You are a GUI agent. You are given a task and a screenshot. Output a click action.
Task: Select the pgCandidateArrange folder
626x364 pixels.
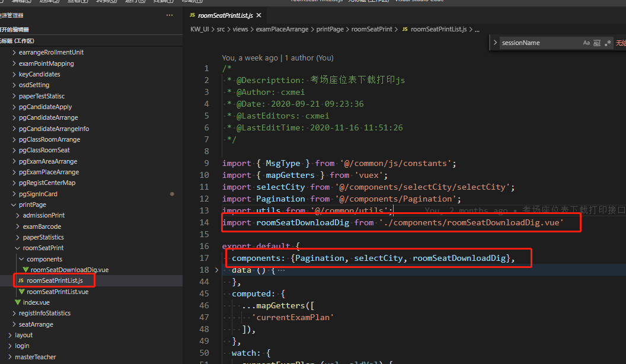point(48,118)
